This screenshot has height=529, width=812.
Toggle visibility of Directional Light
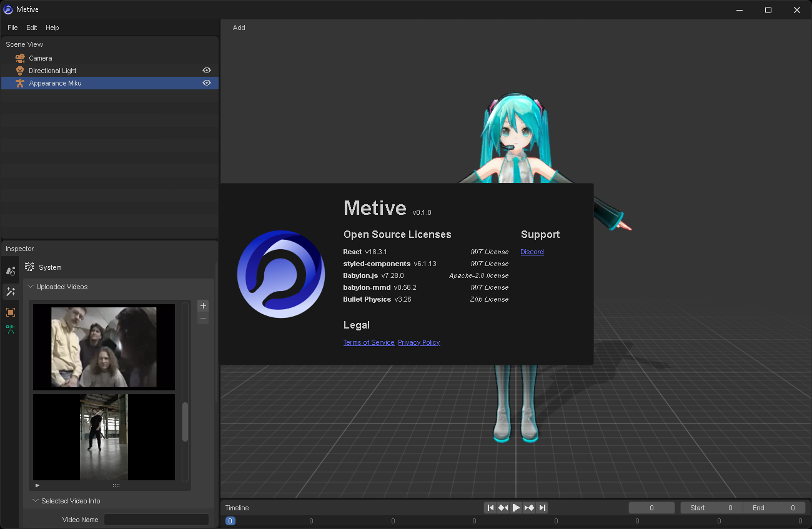point(207,71)
